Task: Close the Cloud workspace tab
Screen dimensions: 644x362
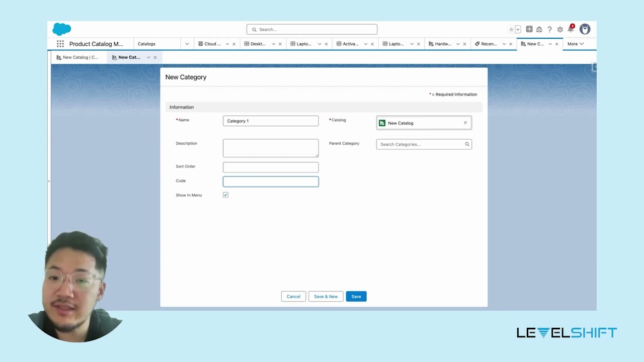Action: (x=234, y=44)
